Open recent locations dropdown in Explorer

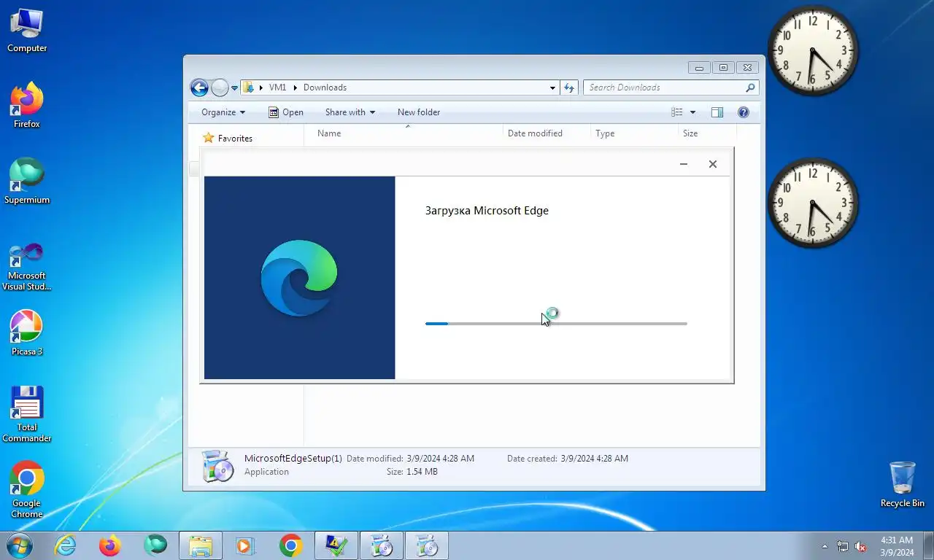(234, 88)
